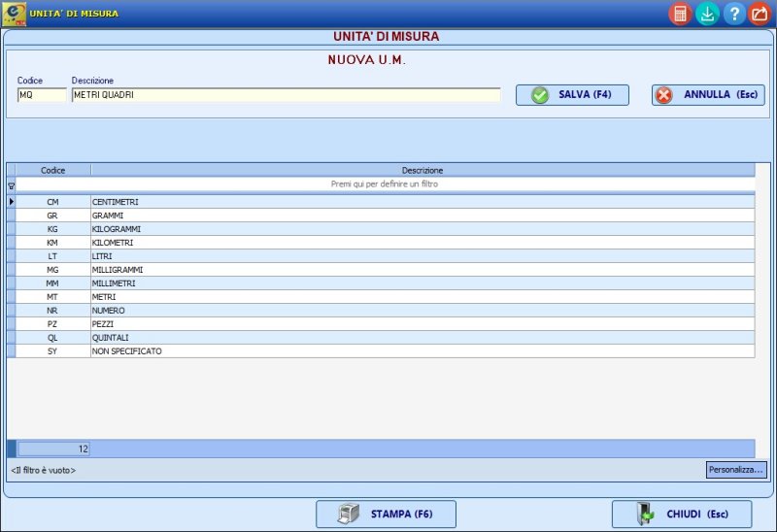Click 'Premi qui per definire un filtro' row
Viewport: 777px width, 532px height.
pyautogui.click(x=385, y=183)
